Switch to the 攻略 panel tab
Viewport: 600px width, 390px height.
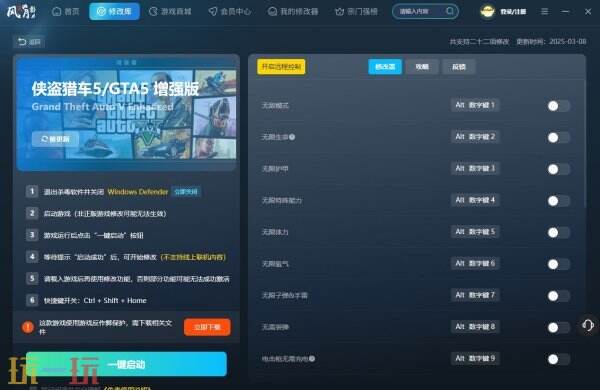coord(422,67)
